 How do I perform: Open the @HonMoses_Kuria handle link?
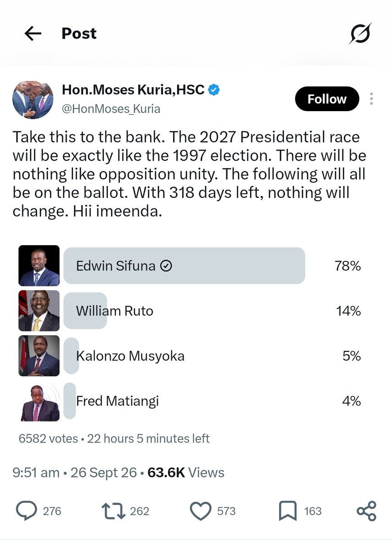coord(111,109)
